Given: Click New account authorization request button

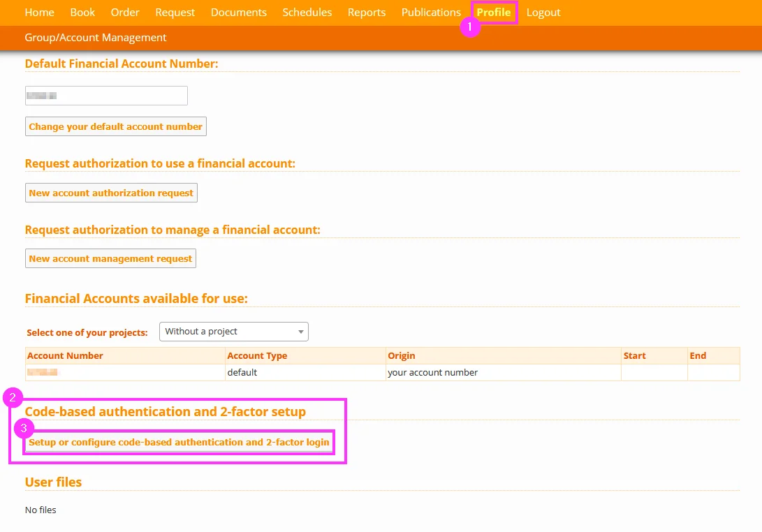Looking at the screenshot, I should coord(111,193).
